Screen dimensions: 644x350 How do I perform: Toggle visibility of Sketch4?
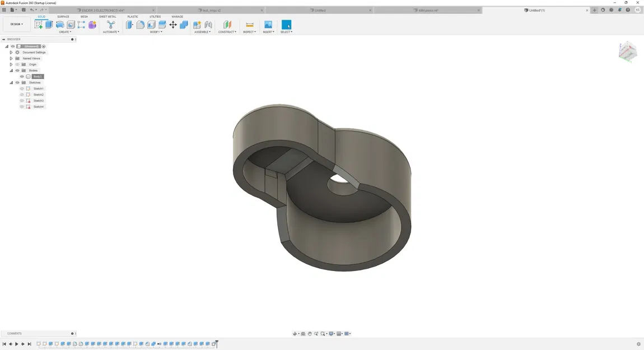coord(22,107)
